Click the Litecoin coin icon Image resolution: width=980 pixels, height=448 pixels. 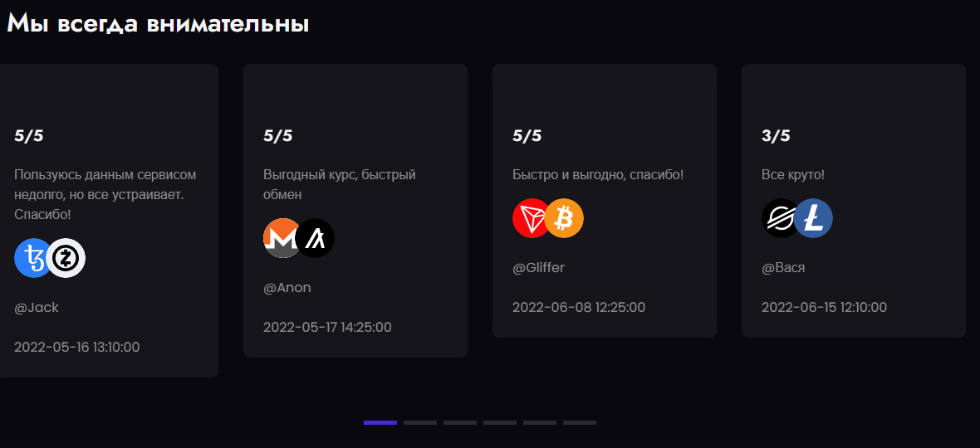pos(814,218)
